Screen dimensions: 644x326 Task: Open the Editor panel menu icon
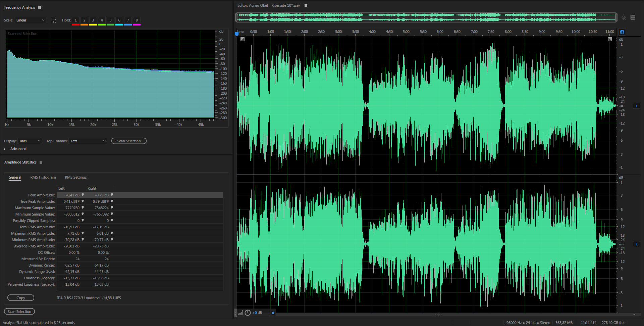point(306,5)
